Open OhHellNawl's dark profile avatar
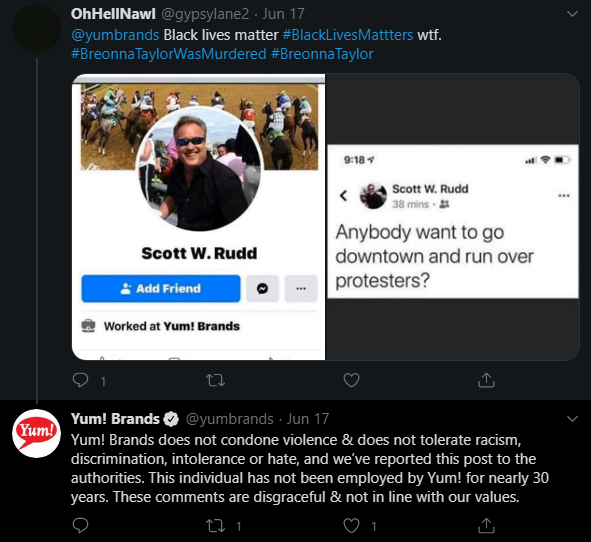Image resolution: width=591 pixels, height=542 pixels. (x=37, y=29)
